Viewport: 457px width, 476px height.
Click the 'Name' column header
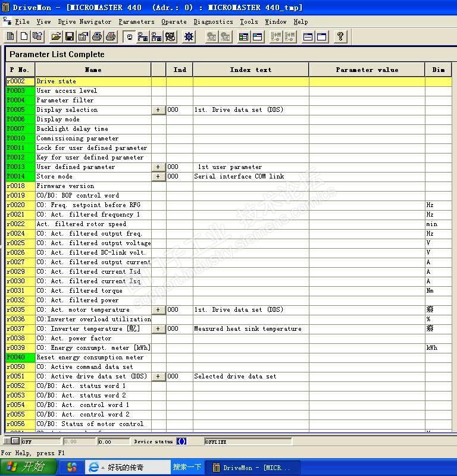[93, 70]
